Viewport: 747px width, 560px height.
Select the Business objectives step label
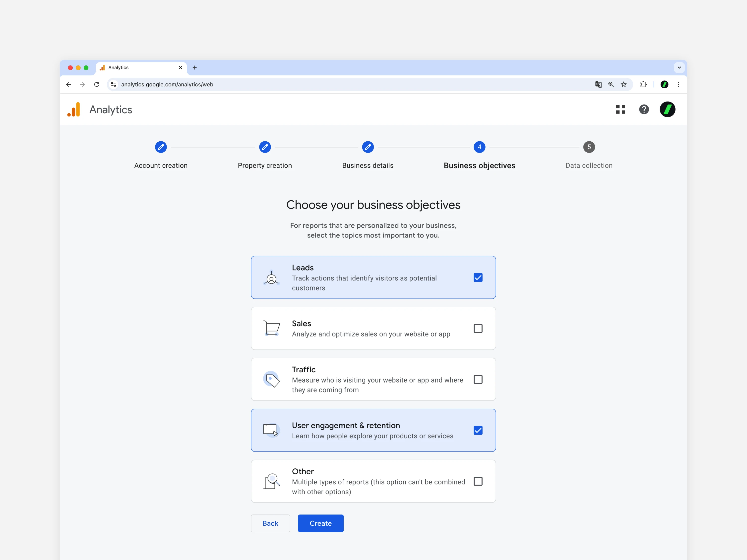click(479, 166)
